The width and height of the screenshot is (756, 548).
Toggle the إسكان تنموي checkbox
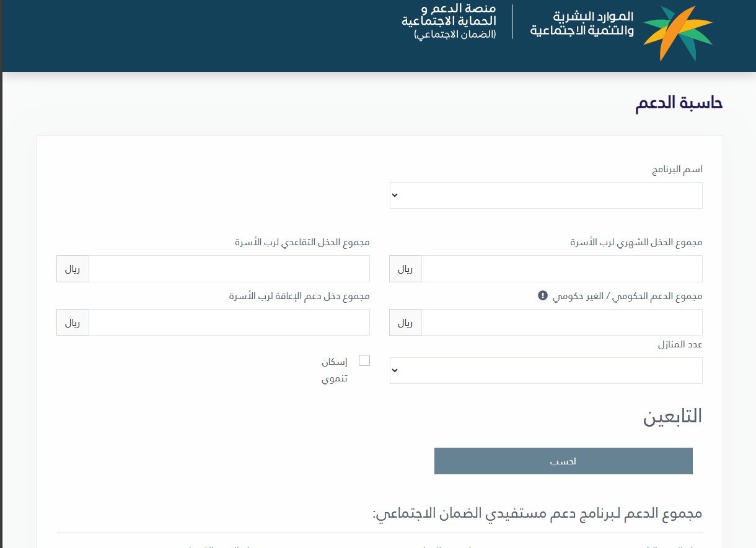click(x=364, y=360)
